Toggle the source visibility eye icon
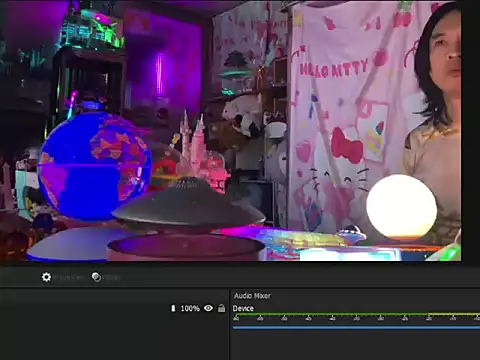The image size is (480, 360). click(x=208, y=308)
